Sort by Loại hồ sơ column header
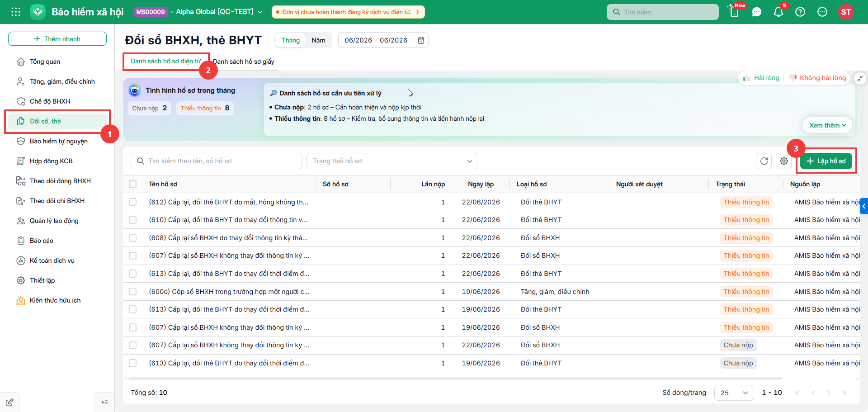This screenshot has height=412, width=868. point(532,184)
